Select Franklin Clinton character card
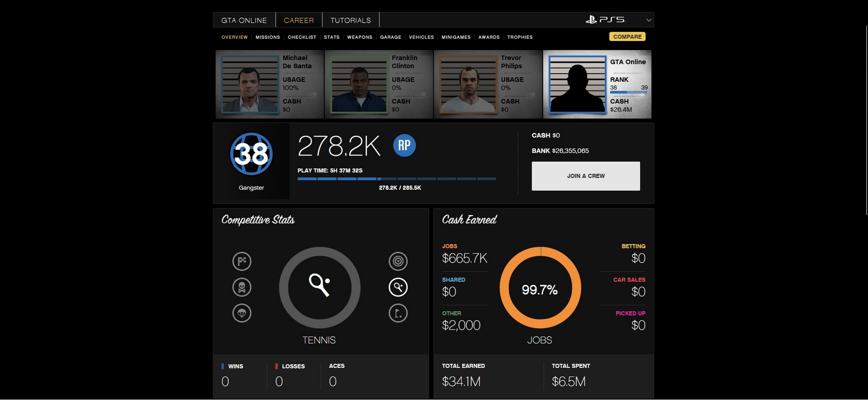Screen dimensions: 868x401 [x=379, y=84]
